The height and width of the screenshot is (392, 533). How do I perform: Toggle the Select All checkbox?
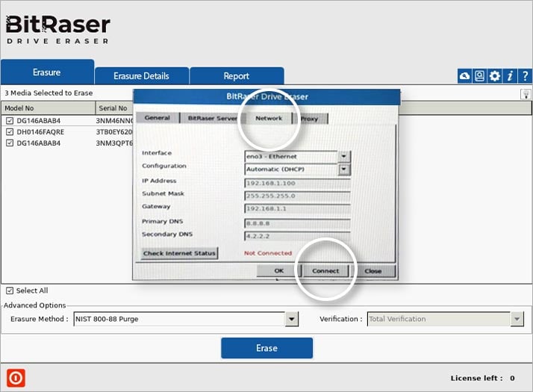click(10, 290)
